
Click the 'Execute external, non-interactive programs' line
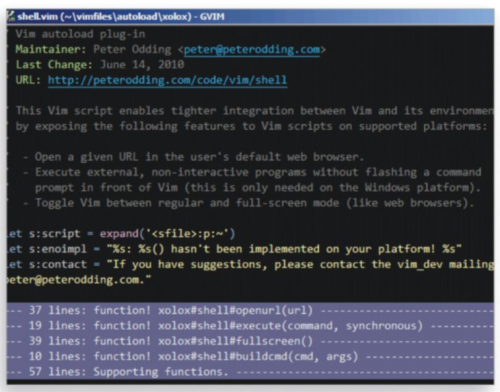[x=252, y=172]
